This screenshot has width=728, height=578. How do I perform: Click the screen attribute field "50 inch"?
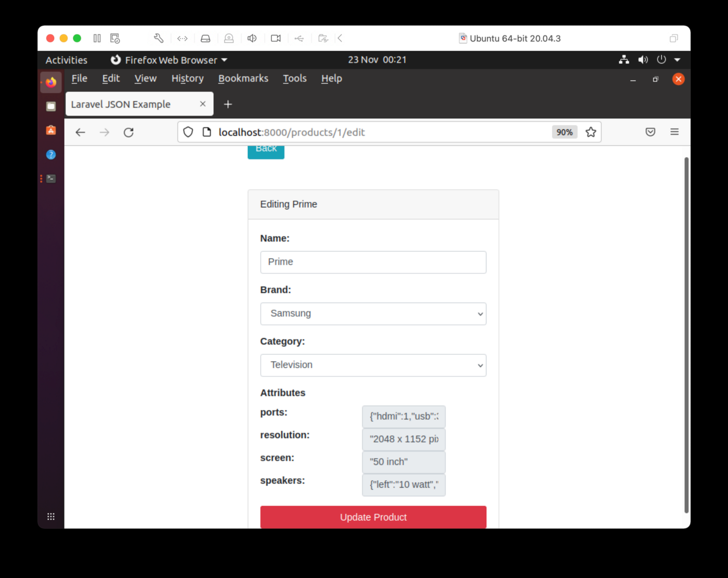click(x=404, y=462)
